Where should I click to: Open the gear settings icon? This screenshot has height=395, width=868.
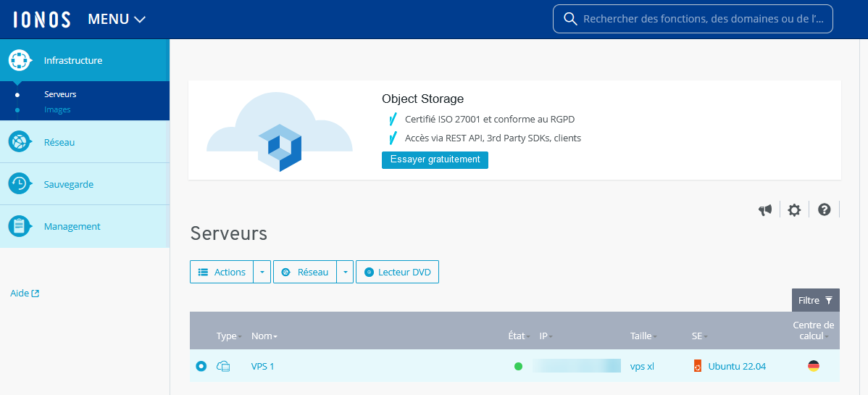[x=794, y=210]
